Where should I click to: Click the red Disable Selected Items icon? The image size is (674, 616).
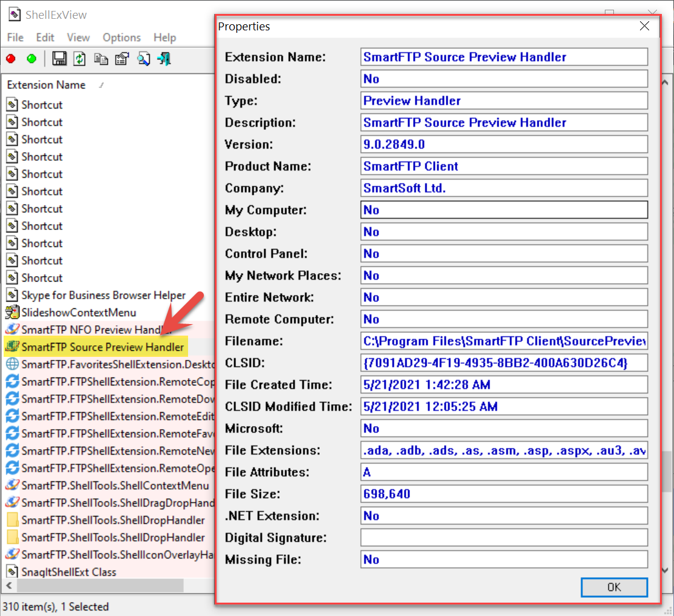pyautogui.click(x=11, y=59)
